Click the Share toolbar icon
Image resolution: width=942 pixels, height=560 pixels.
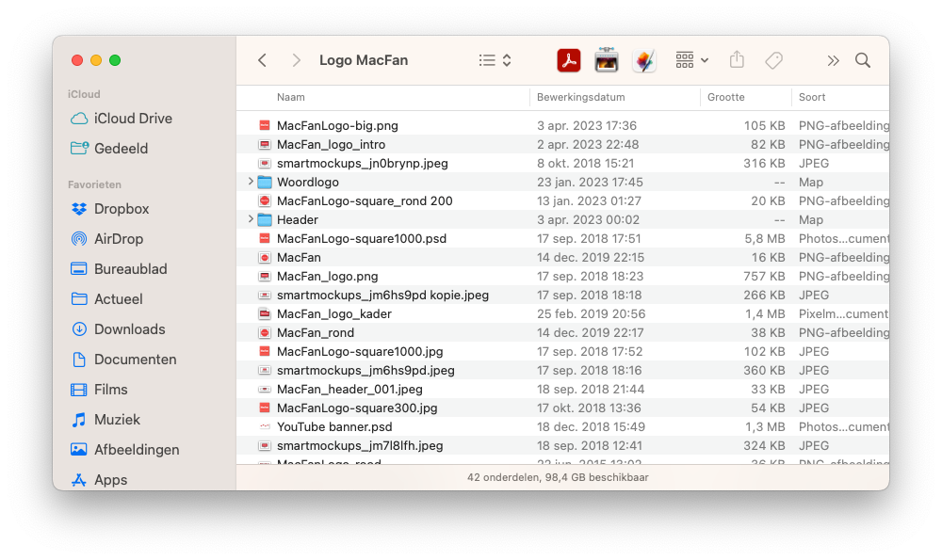737,60
